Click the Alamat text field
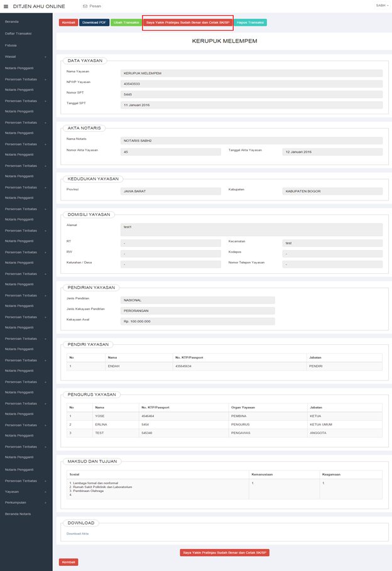 (251, 229)
